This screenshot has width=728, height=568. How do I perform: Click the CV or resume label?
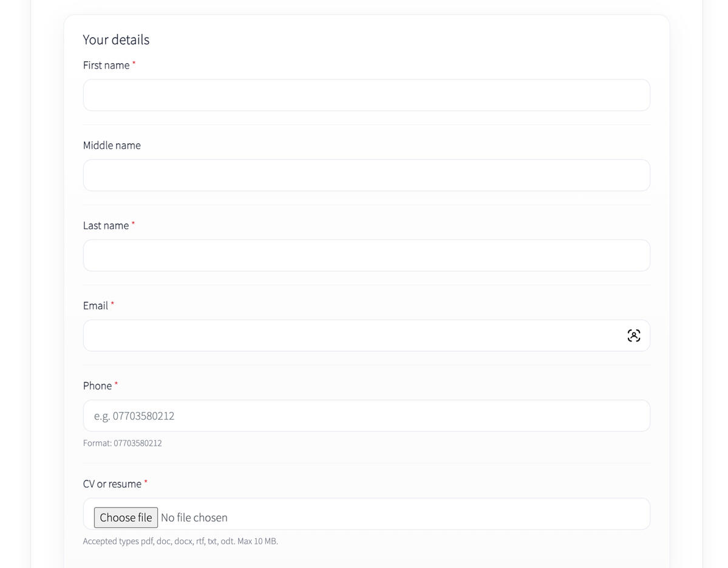[112, 484]
